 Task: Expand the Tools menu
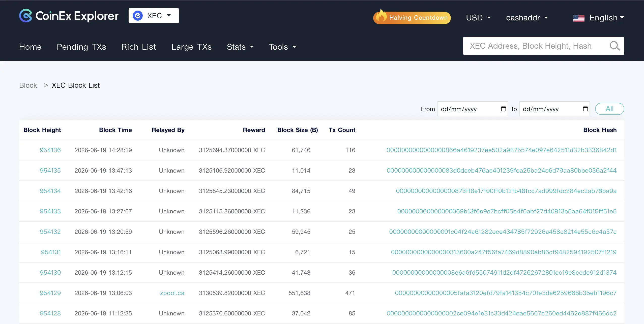click(282, 47)
